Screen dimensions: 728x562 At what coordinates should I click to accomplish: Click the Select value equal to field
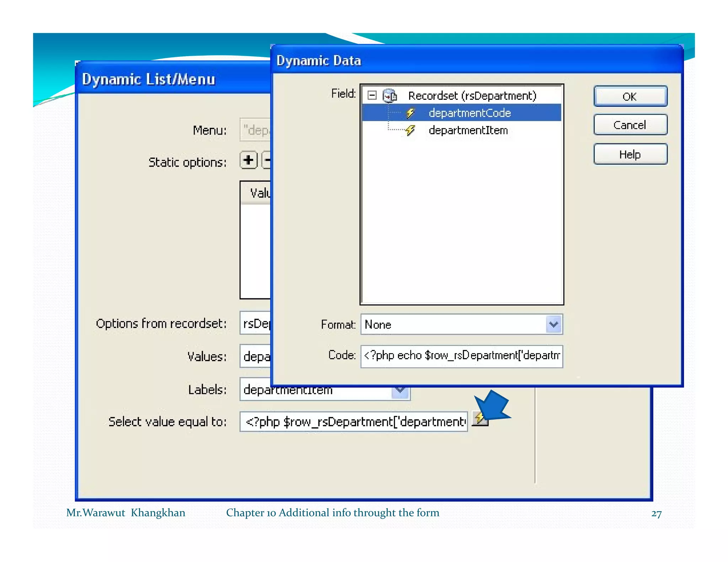coord(353,422)
